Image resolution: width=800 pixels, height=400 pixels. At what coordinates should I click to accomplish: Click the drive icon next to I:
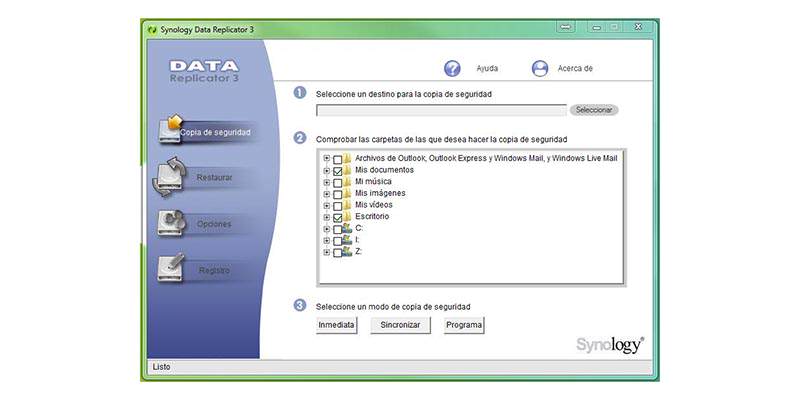point(347,240)
